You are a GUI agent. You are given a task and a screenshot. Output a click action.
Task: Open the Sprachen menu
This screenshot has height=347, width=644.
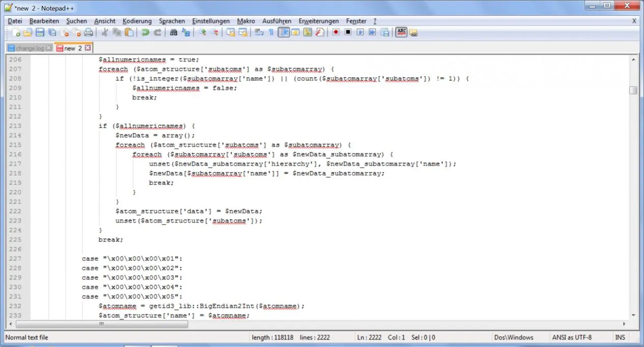tap(172, 21)
